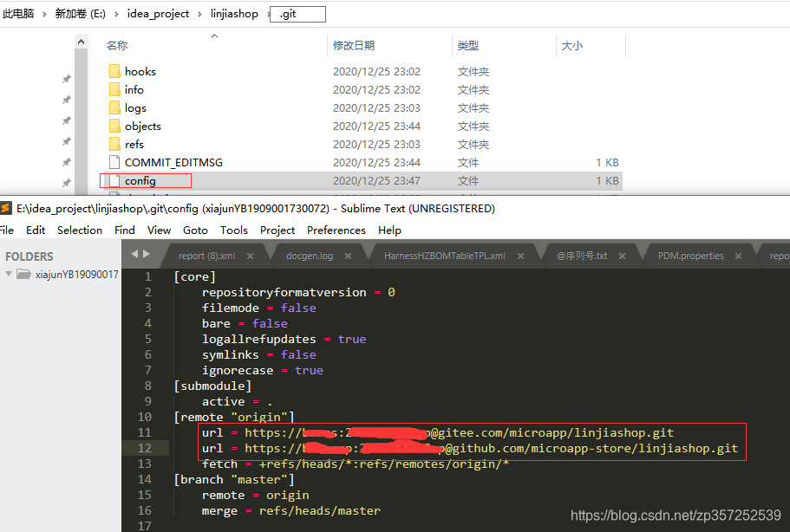This screenshot has height=532, width=790.
Task: Open the hooks folder
Action: [x=140, y=71]
